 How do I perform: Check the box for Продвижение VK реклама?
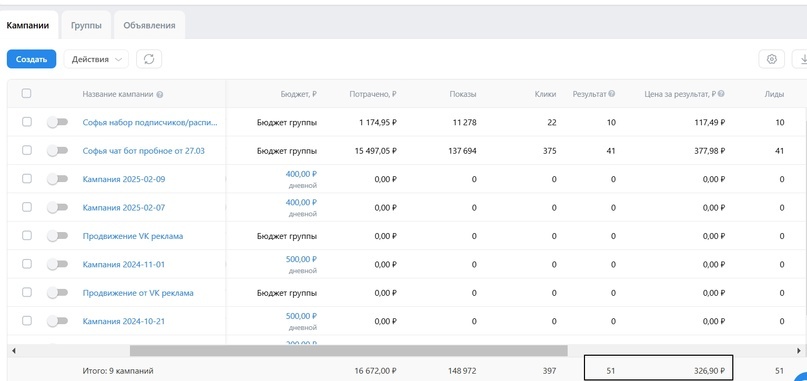point(26,235)
